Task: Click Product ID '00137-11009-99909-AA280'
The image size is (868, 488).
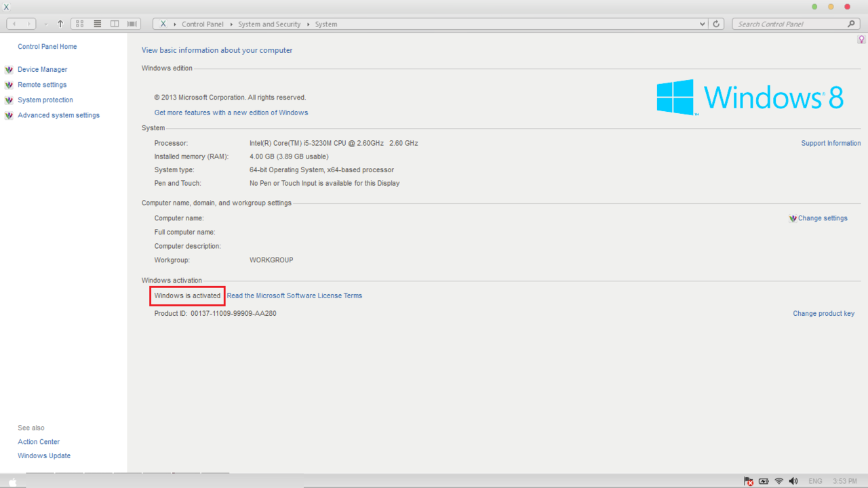Action: pyautogui.click(x=233, y=314)
